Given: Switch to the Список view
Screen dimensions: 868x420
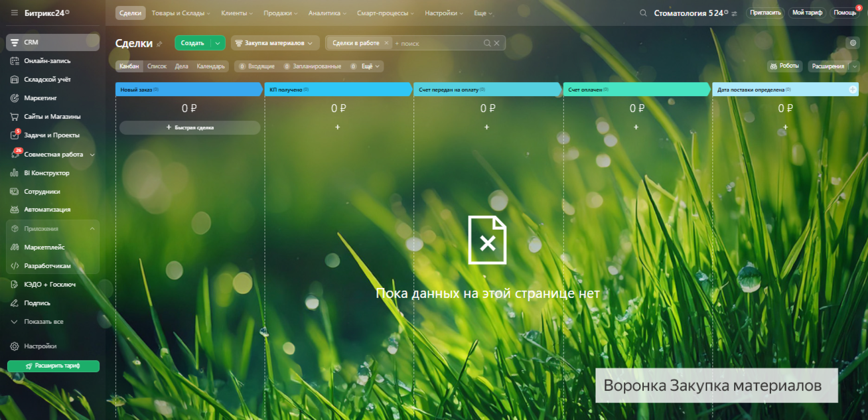Looking at the screenshot, I should tap(157, 66).
